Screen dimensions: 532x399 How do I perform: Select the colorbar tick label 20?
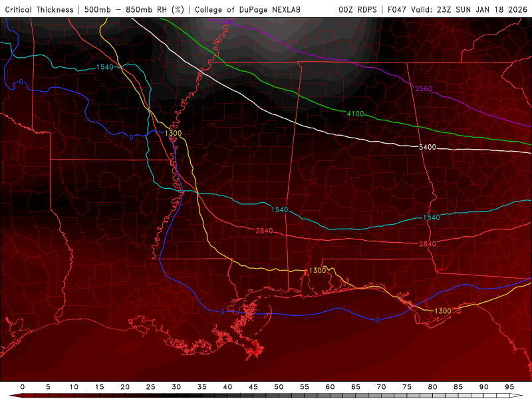(x=125, y=387)
